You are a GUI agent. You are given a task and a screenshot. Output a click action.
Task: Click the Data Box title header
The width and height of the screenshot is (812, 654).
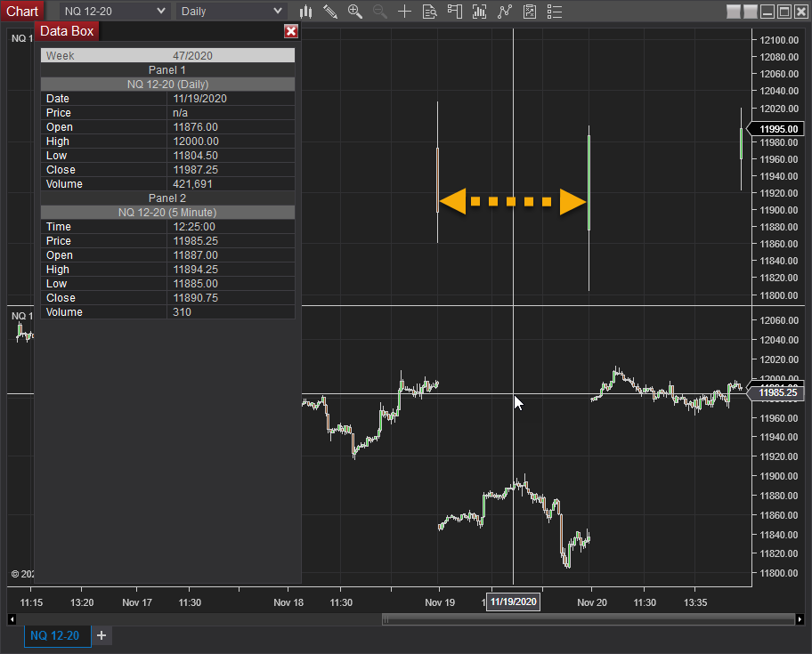click(67, 31)
